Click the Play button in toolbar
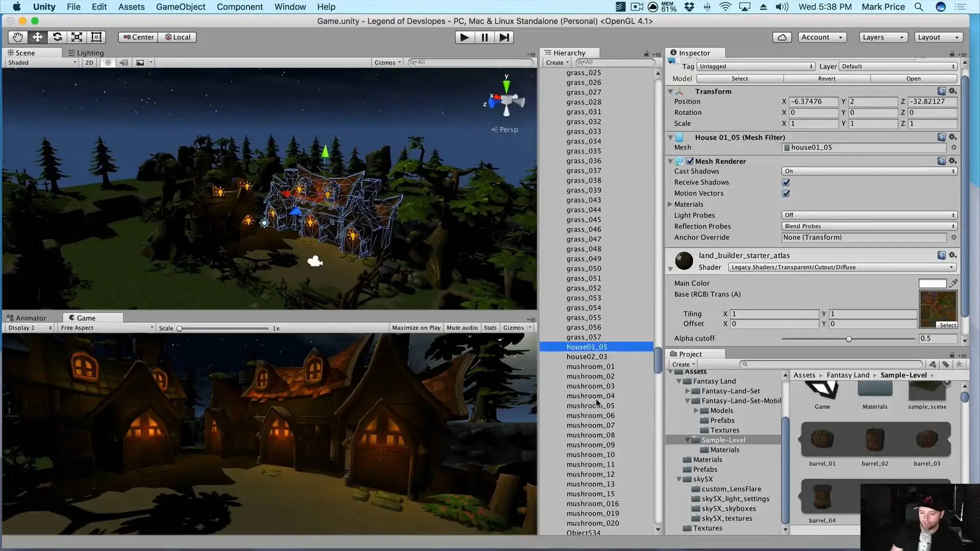 click(x=464, y=37)
